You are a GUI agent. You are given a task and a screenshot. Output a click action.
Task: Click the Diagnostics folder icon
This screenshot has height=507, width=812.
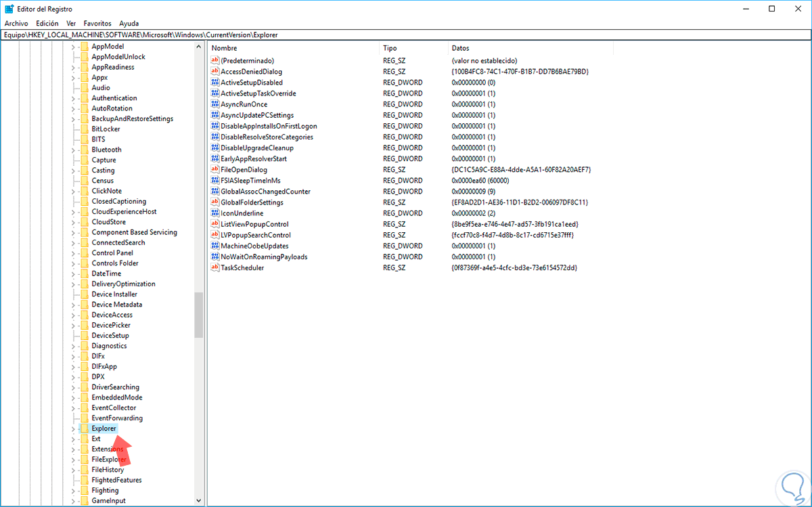click(x=84, y=346)
